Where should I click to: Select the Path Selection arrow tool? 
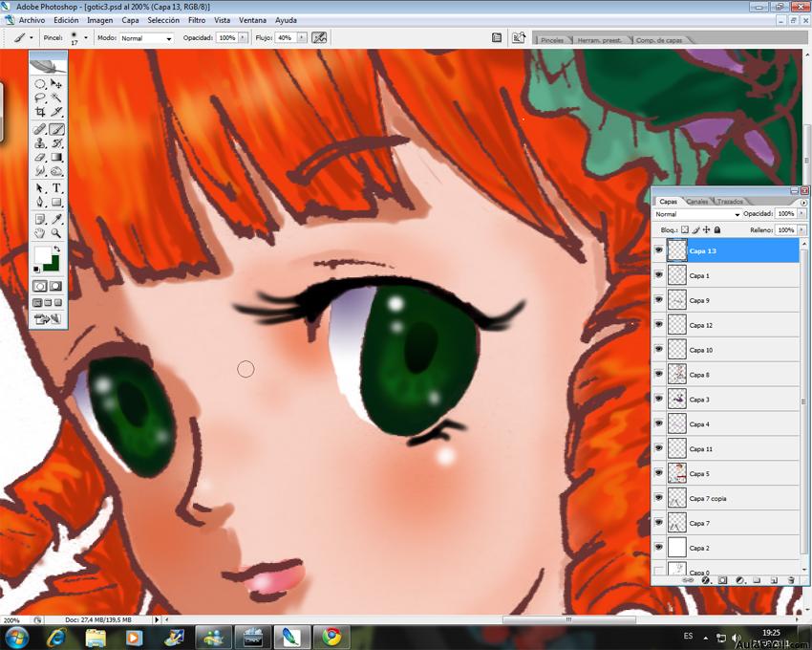point(40,188)
